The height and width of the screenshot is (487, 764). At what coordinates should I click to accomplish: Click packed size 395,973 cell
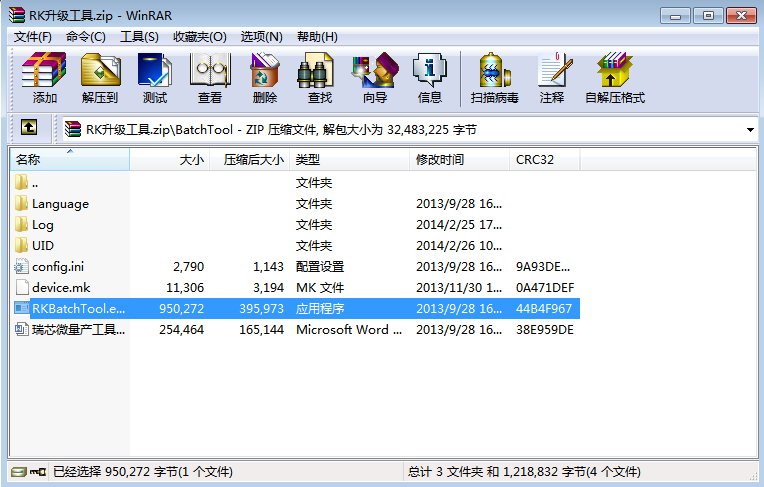261,309
